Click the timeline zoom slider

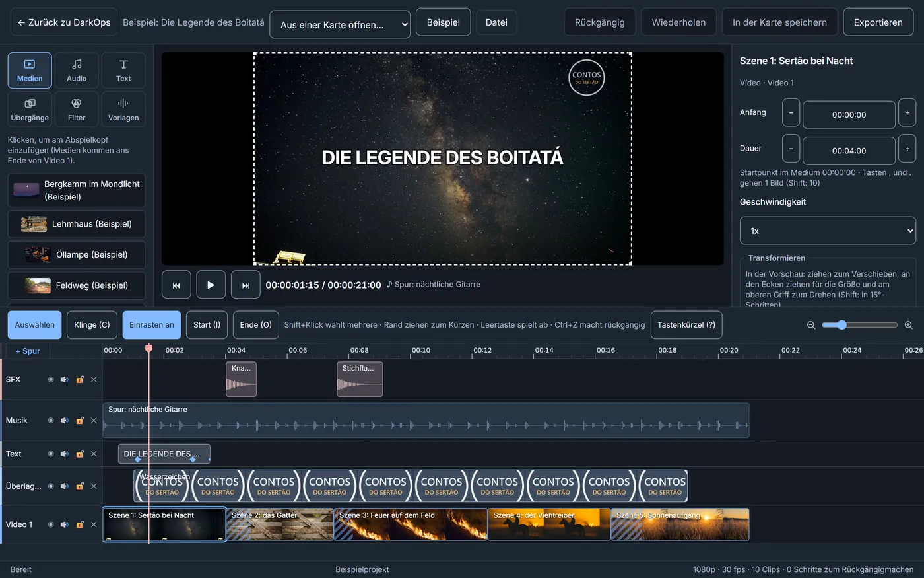pos(859,325)
